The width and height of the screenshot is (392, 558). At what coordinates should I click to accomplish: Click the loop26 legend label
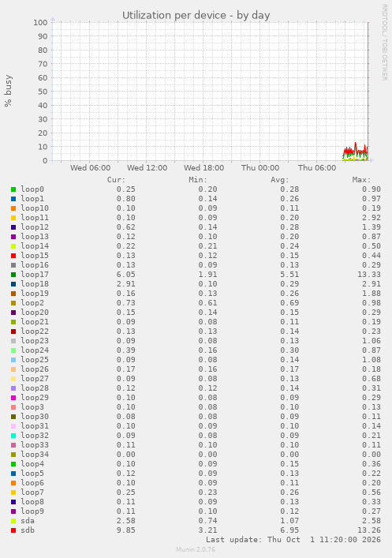tap(35, 369)
